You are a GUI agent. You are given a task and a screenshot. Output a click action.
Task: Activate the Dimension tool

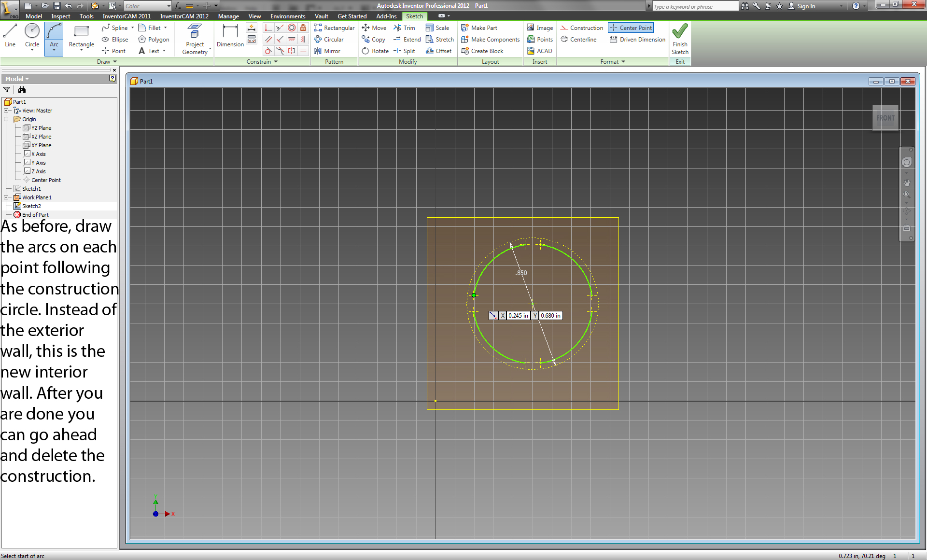coord(230,36)
